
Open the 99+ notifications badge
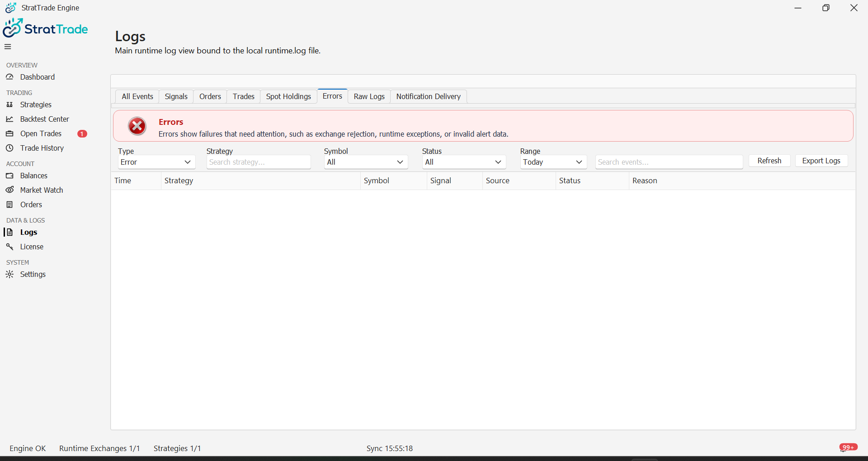click(x=848, y=447)
